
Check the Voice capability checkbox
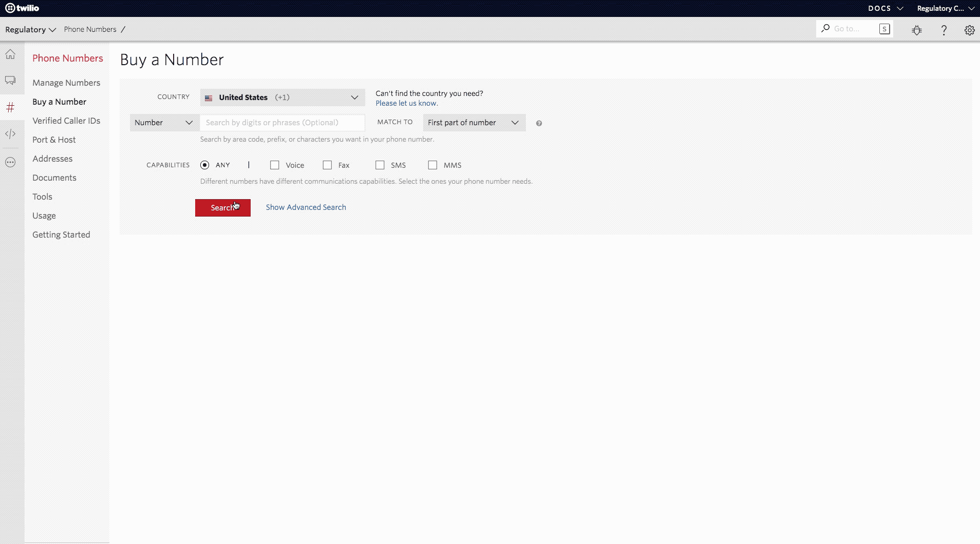click(275, 165)
